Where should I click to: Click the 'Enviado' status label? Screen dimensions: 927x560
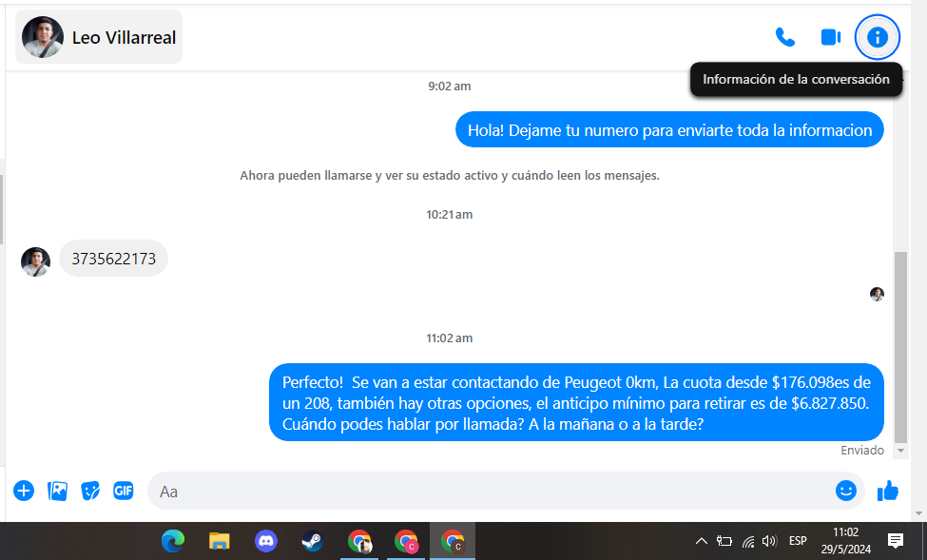862,451
